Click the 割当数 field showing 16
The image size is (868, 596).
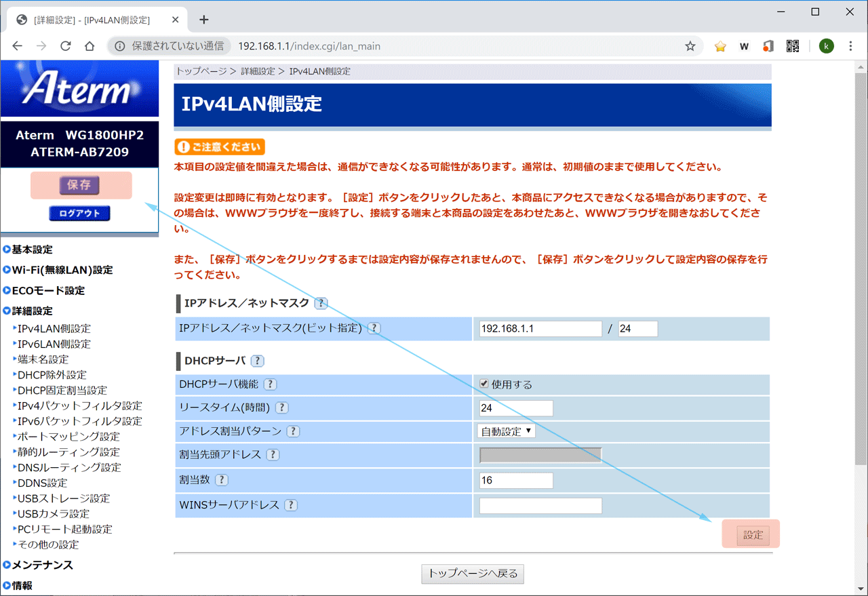(516, 481)
